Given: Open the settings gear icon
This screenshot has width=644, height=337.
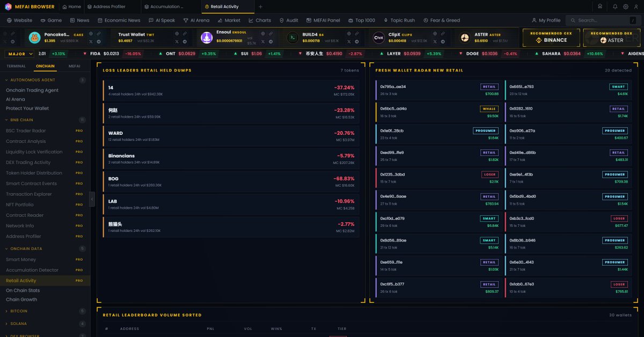Looking at the screenshot, I should coord(626,6).
